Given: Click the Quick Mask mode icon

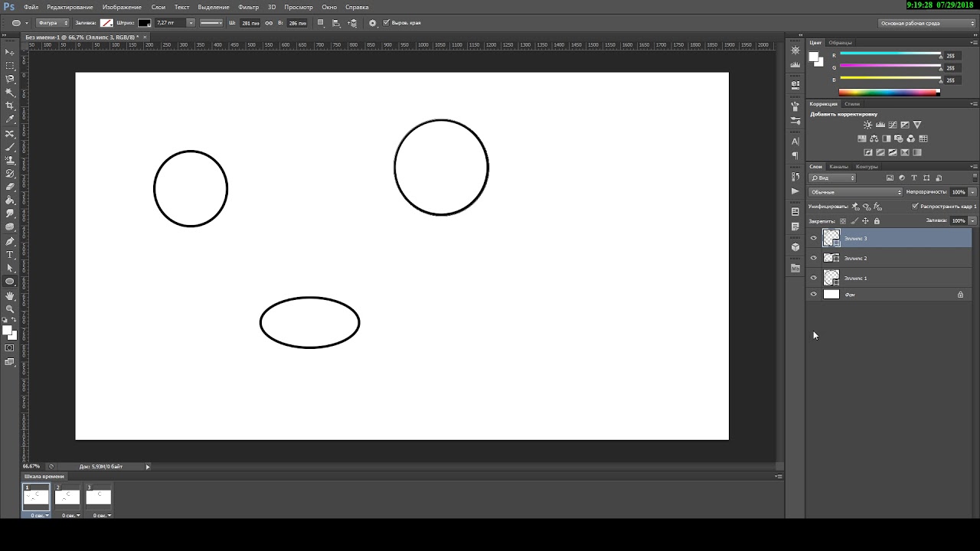Looking at the screenshot, I should [10, 348].
